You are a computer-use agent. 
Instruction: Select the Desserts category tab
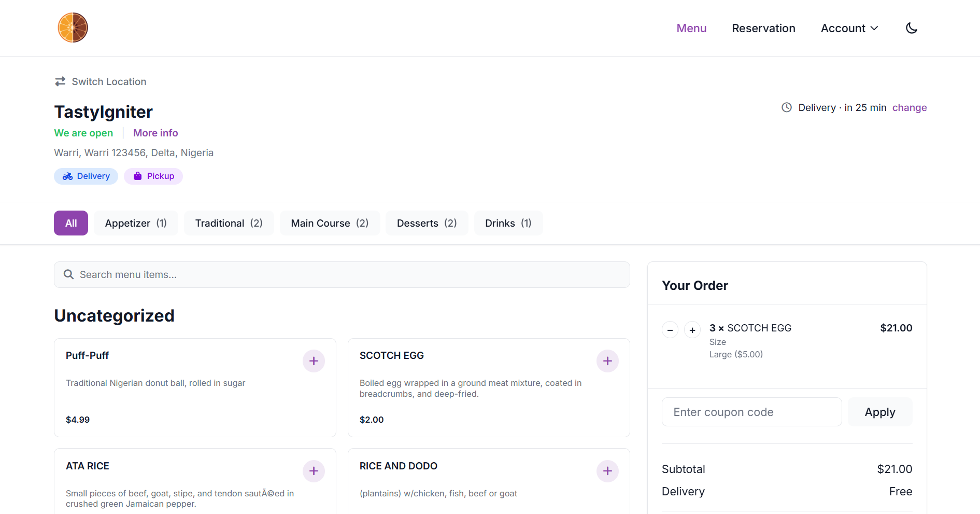pyautogui.click(x=427, y=223)
